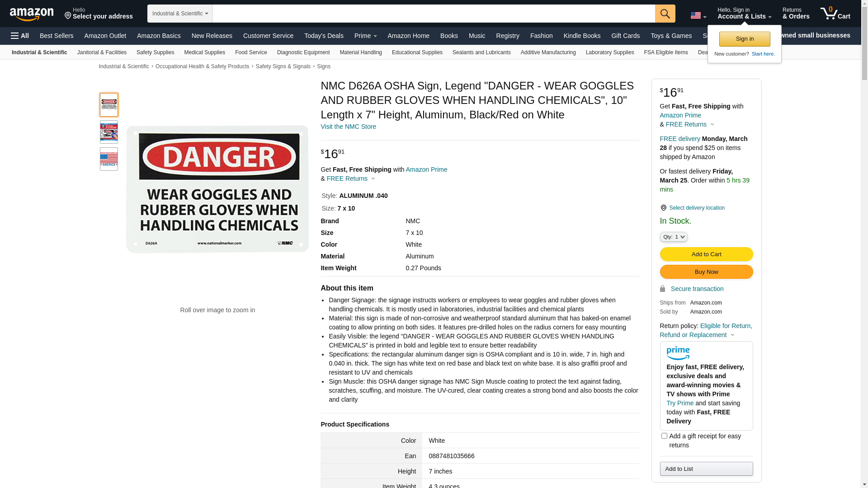Click the yellow Sign in button
The width and height of the screenshot is (868, 488).
click(x=745, y=39)
